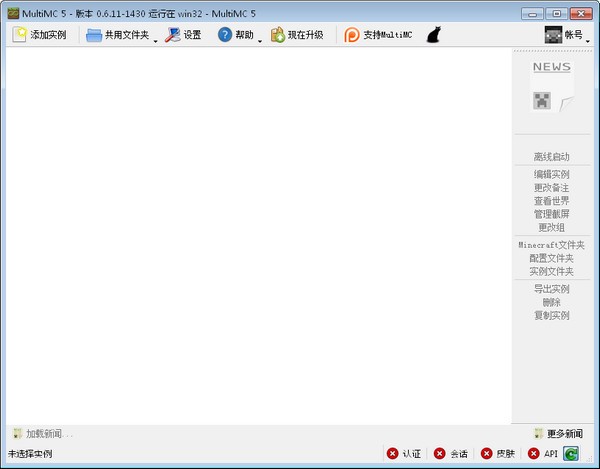Screen dimensions: 600x469
Task: Click the Minecraft creeper instance icon
Action: tap(542, 99)
